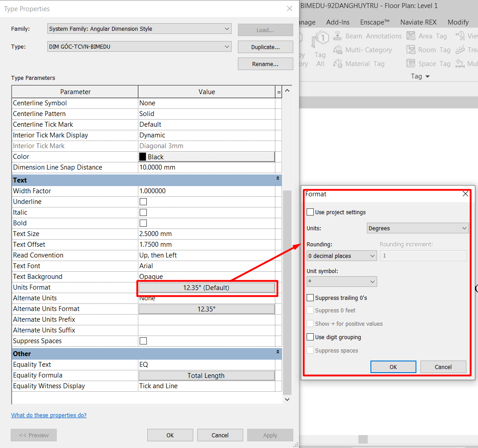Open 'What do these properties do?' link
Viewport: 478px width, 448px height.
[x=49, y=415]
